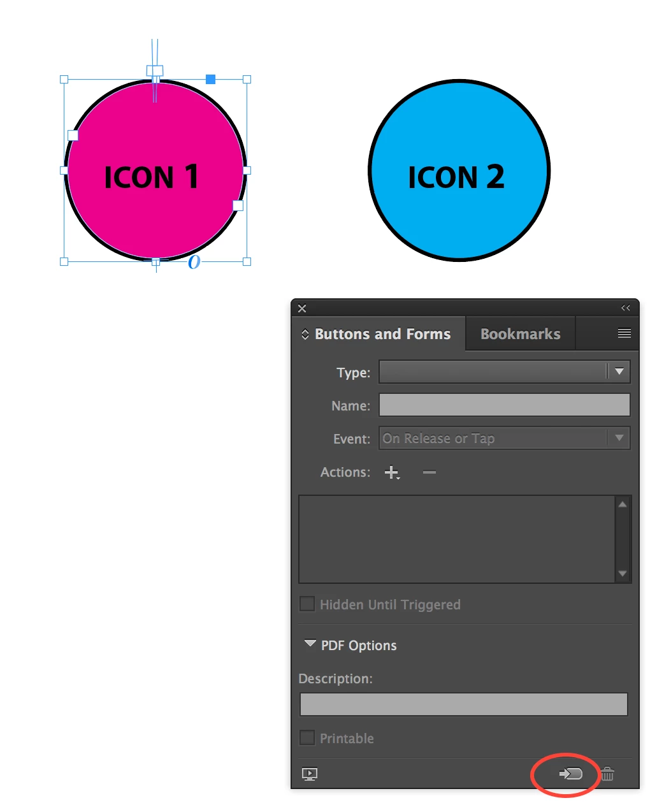Click the trash delete icon in panel
The width and height of the screenshot is (664, 812).
coord(608,774)
